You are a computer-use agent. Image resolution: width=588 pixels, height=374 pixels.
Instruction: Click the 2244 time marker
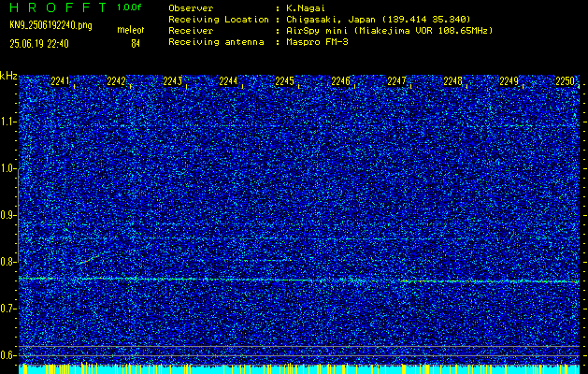(228, 81)
